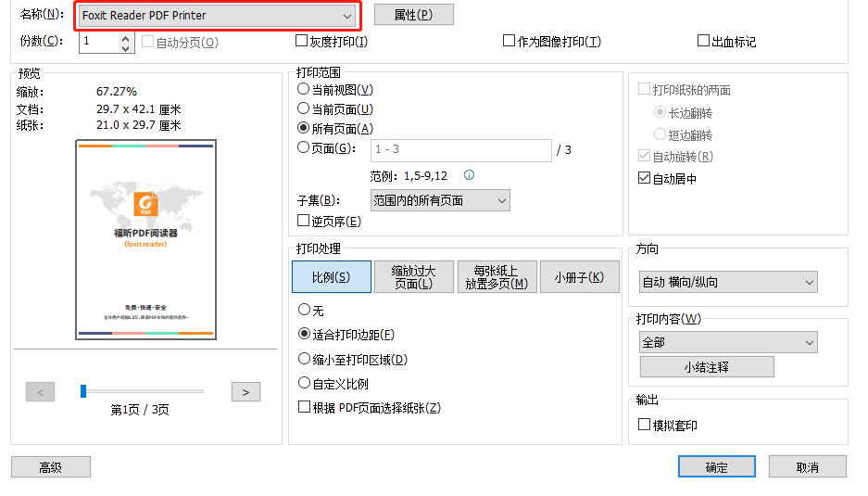
Task: Click the preview page slider handle
Action: [x=83, y=391]
